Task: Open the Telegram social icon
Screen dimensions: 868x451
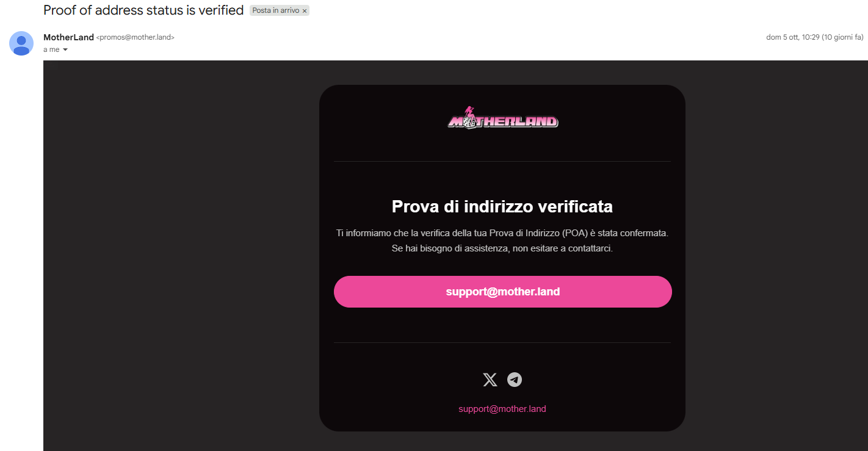Action: 515,380
